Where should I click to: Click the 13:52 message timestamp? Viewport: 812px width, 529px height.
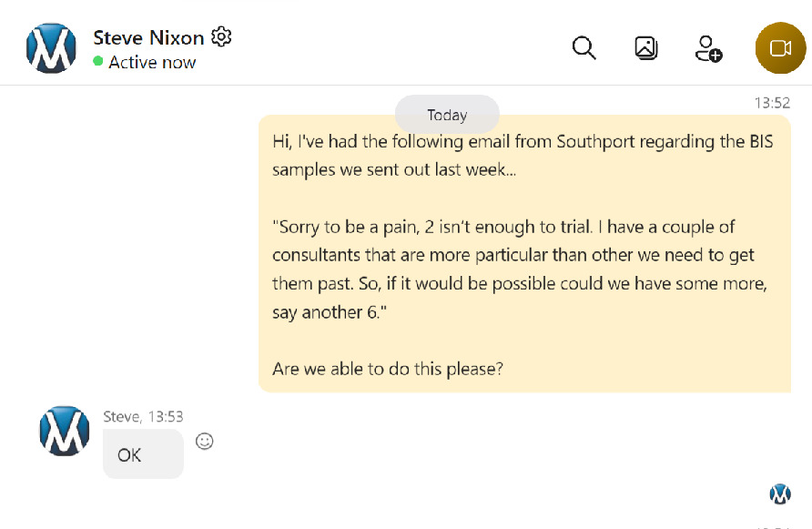[772, 103]
